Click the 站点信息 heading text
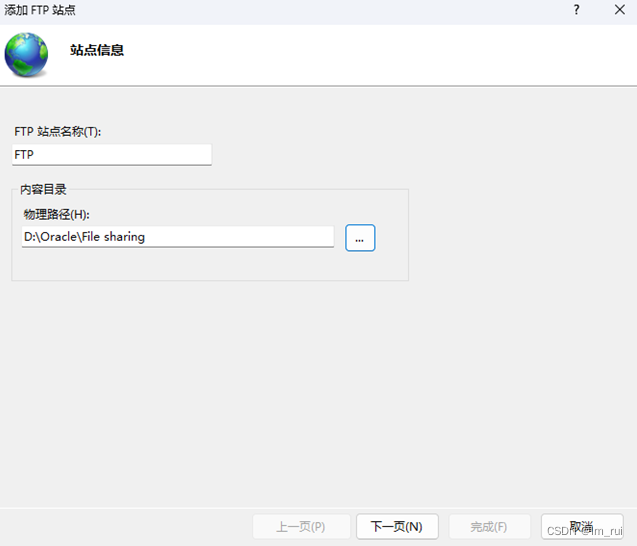The width and height of the screenshot is (637, 546). tap(97, 50)
